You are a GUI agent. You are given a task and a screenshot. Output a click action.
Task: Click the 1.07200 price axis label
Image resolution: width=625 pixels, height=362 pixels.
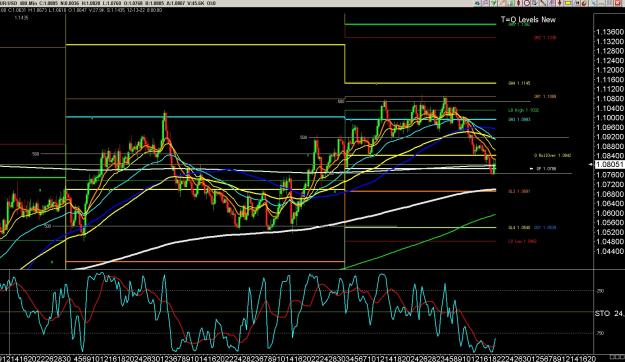coord(610,185)
